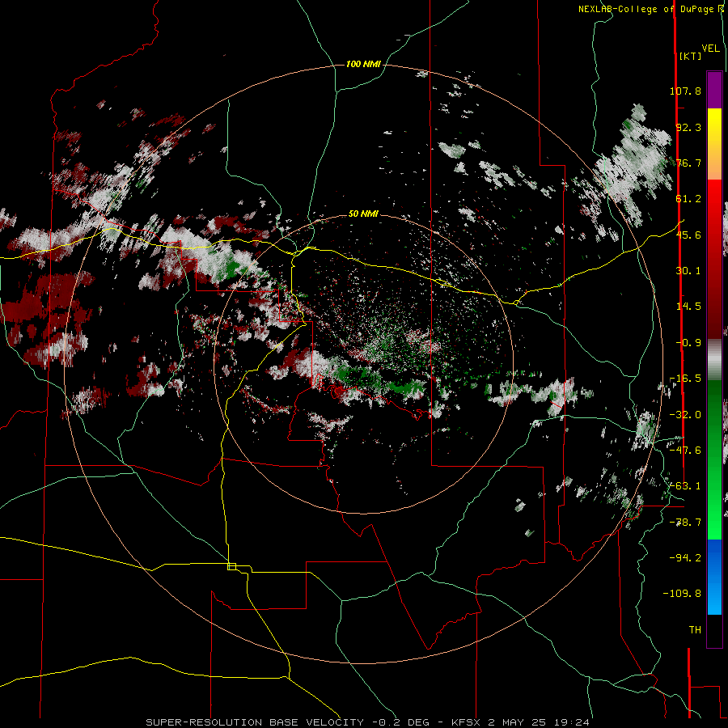Click the 100 NMI range ring label
This screenshot has width=728, height=728.
pos(363,64)
